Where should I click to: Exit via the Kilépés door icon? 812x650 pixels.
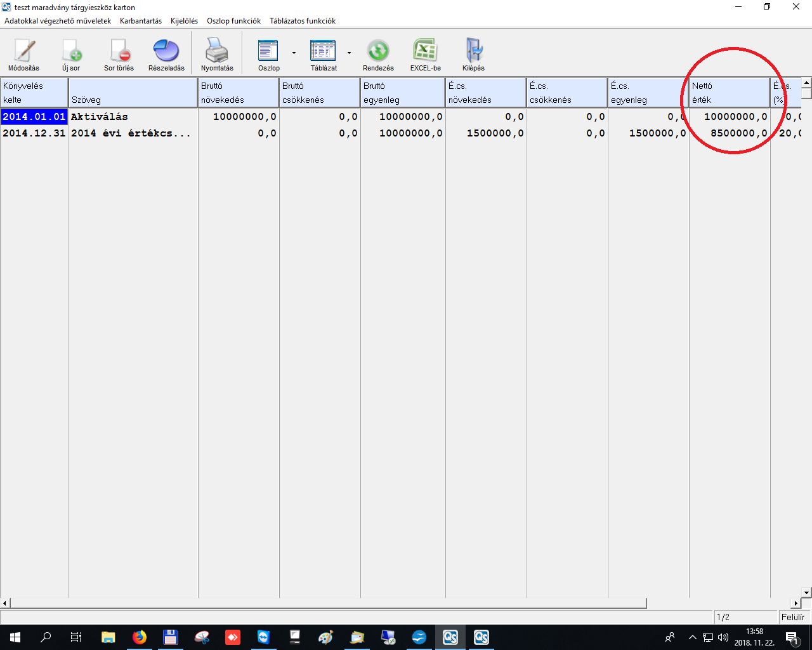(473, 51)
